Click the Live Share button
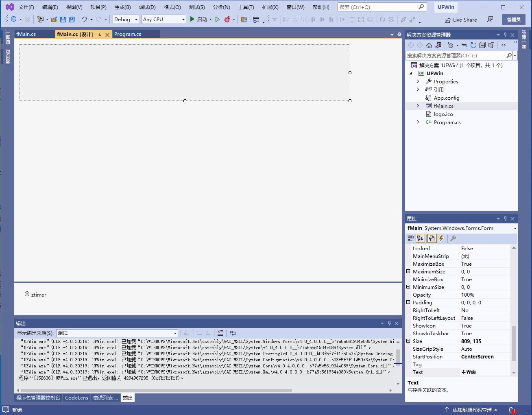Viewport: 532px width, 415px height. (461, 20)
